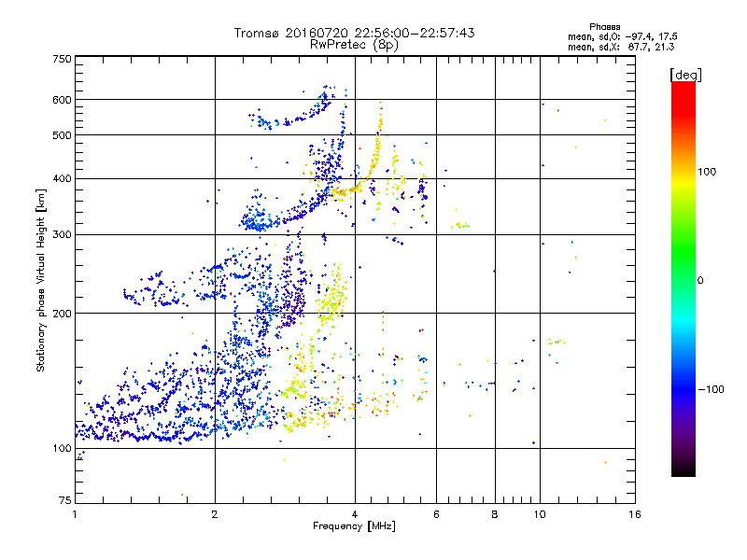The height and width of the screenshot is (560, 747).
Task: Click the 'Phases' header text
Action: [x=604, y=27]
